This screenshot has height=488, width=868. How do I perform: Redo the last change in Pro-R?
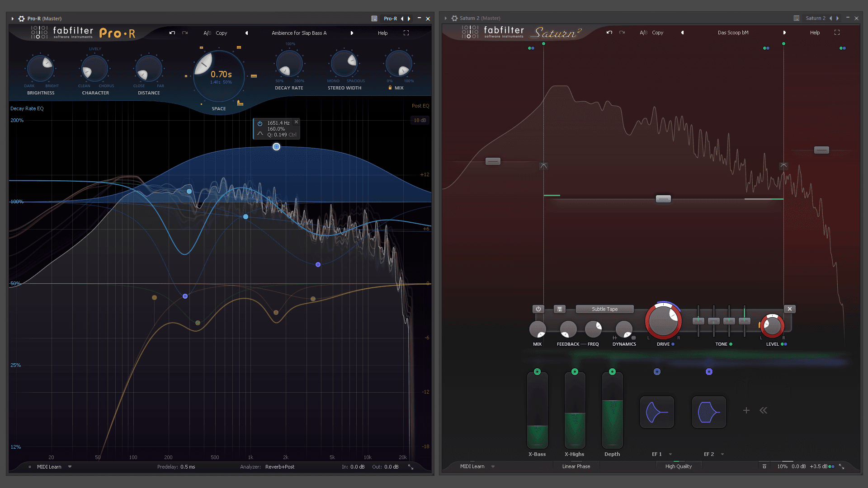[x=184, y=33]
